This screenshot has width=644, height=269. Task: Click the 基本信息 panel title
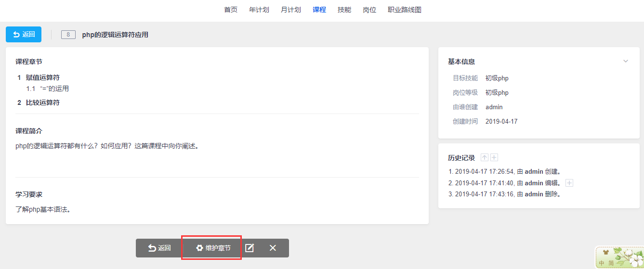click(x=461, y=62)
